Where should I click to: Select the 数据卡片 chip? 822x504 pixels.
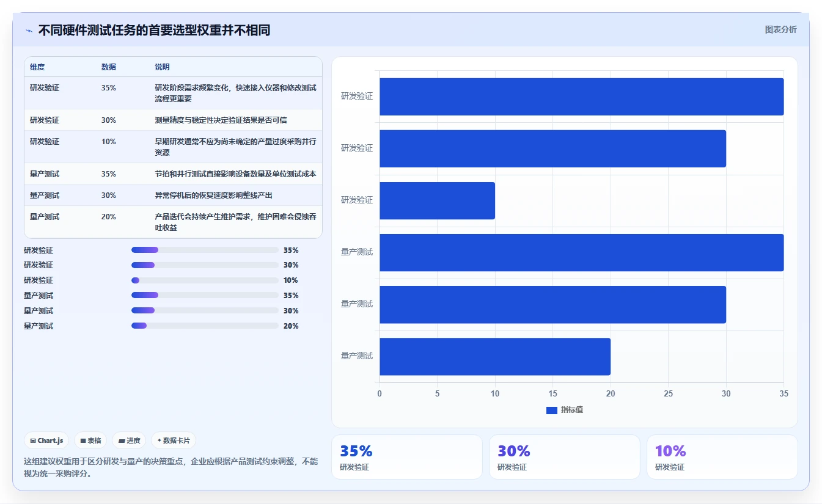point(174,440)
